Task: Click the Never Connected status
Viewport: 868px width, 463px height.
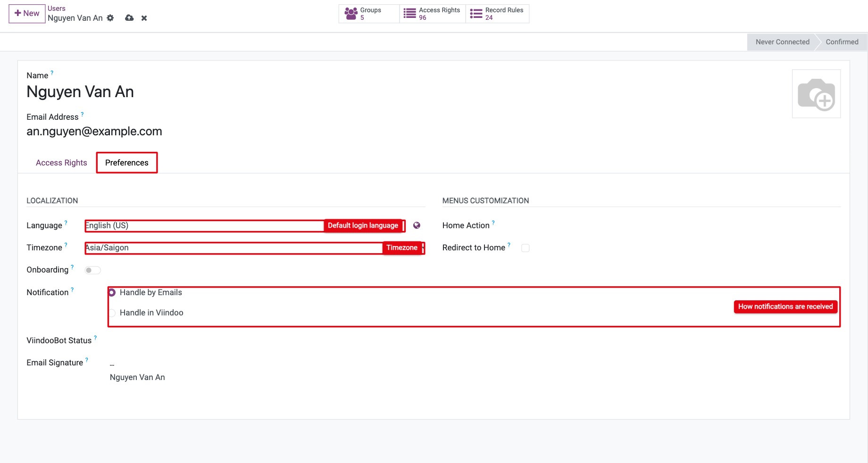Action: coord(782,42)
